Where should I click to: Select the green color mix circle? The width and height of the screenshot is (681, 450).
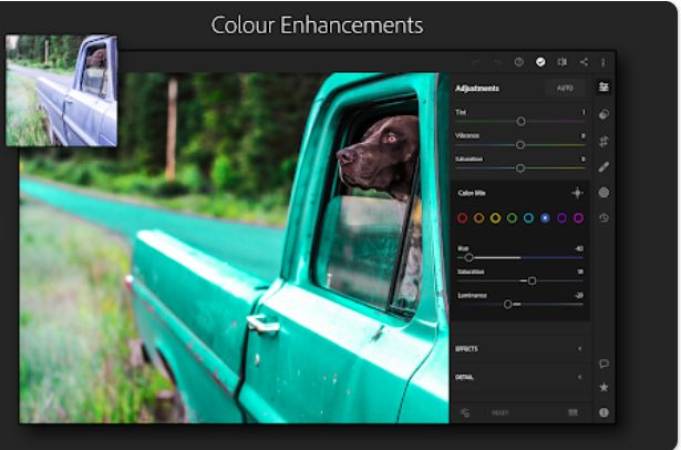click(x=512, y=218)
